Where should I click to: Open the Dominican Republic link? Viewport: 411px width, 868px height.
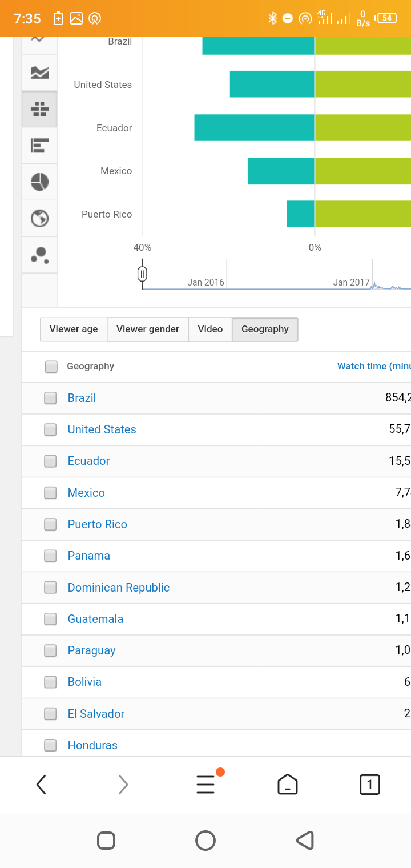[119, 588]
